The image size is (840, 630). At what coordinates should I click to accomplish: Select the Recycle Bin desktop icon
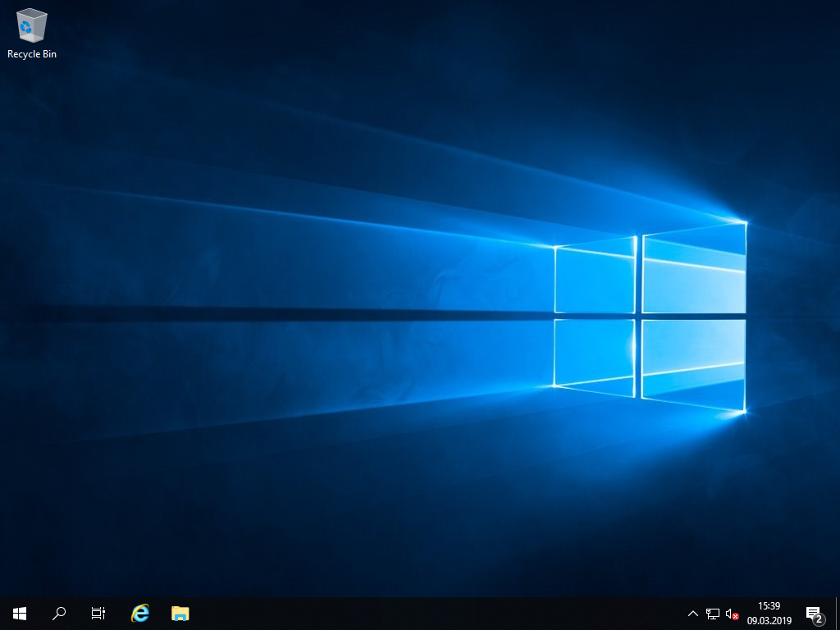point(32,33)
